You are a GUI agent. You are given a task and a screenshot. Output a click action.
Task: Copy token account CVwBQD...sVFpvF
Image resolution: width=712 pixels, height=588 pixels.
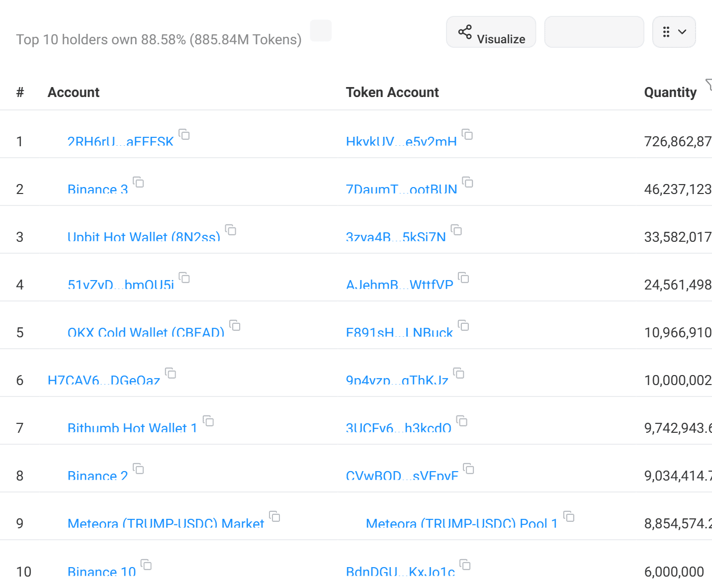point(469,469)
